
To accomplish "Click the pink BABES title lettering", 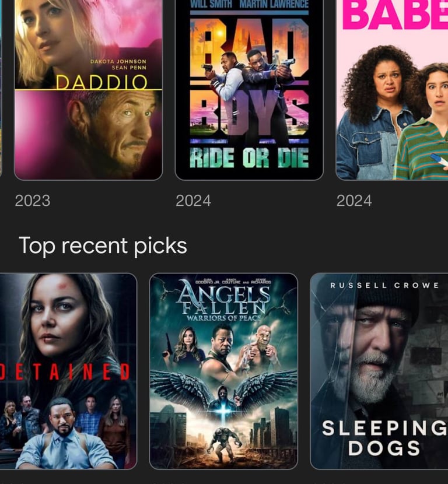I will point(395,14).
